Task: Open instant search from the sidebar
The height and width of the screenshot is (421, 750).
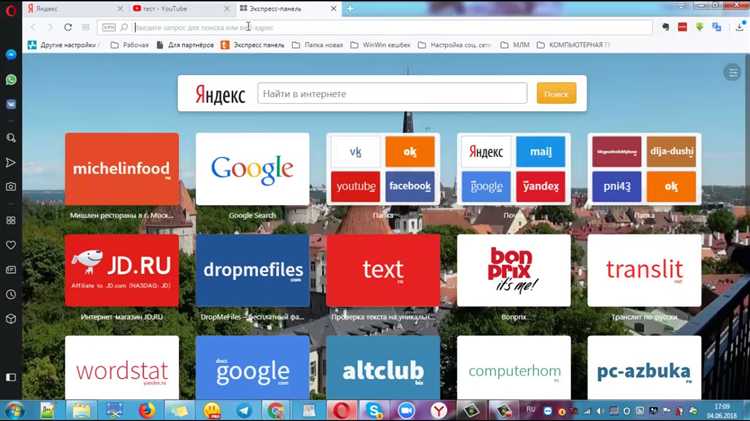Action: (11, 138)
